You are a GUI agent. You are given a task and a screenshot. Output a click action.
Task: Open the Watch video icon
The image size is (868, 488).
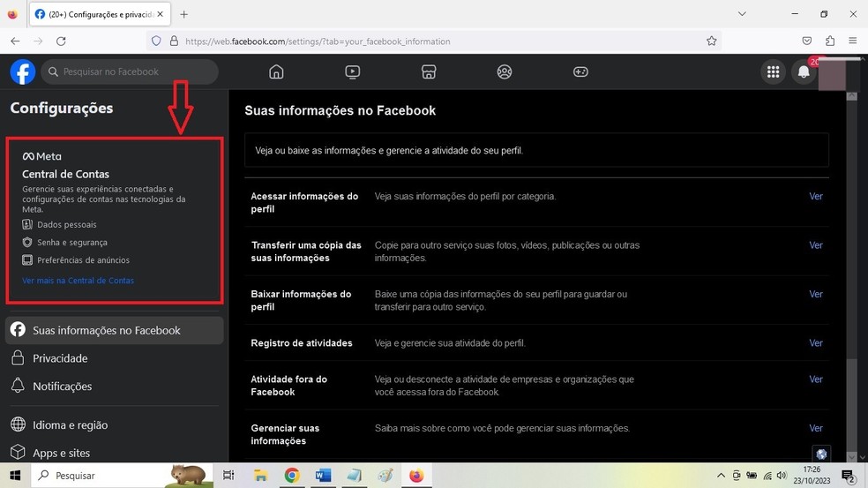tap(352, 72)
